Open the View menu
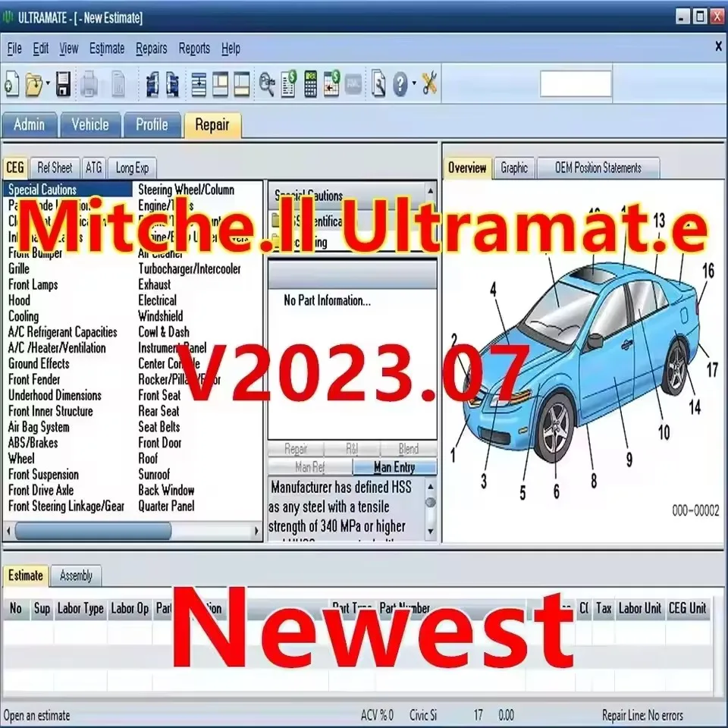 (69, 49)
